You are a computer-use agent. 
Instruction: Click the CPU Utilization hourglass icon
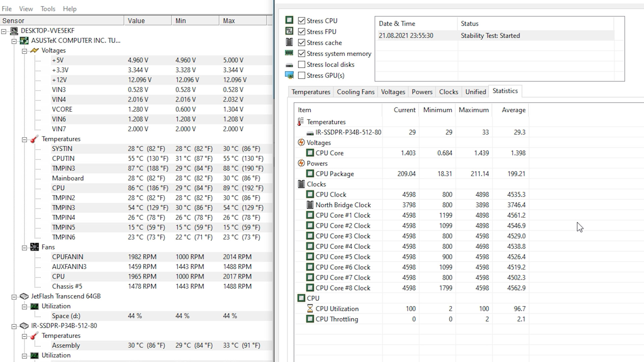pos(310,309)
